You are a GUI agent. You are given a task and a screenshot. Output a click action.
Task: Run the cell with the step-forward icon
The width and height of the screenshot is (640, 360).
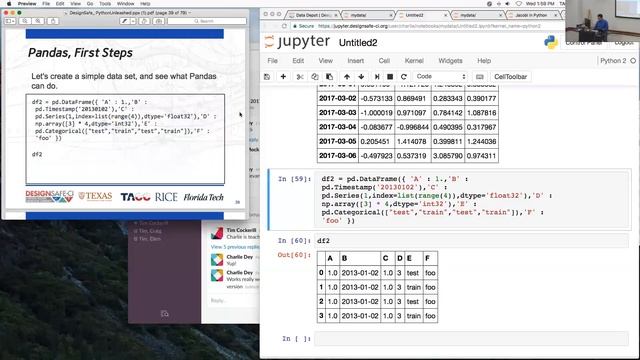click(377, 77)
